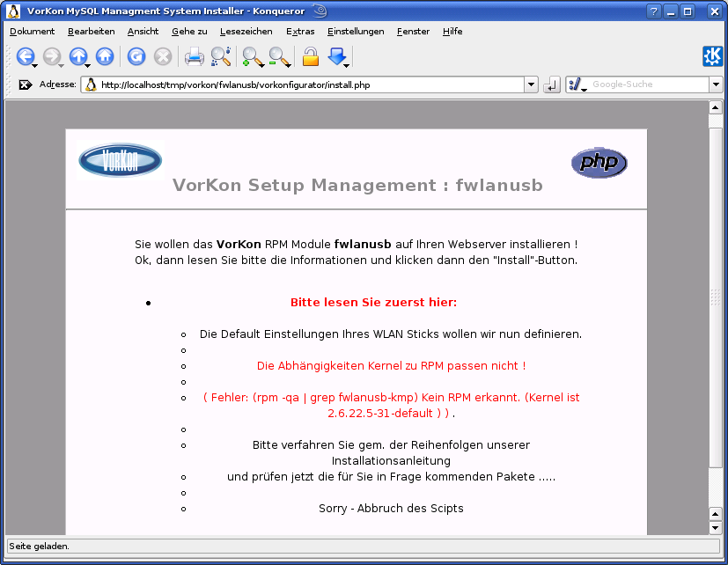728x565 pixels.
Task: Go up one level with Up arrow
Action: 78,56
